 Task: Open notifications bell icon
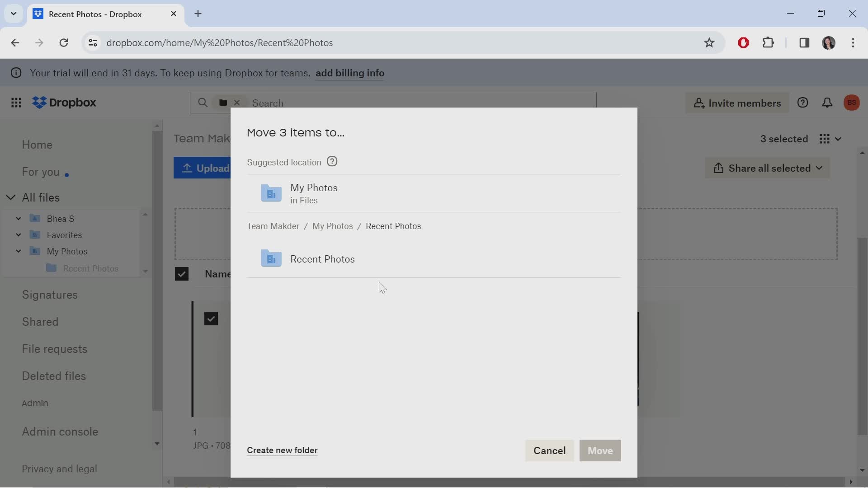tap(827, 103)
